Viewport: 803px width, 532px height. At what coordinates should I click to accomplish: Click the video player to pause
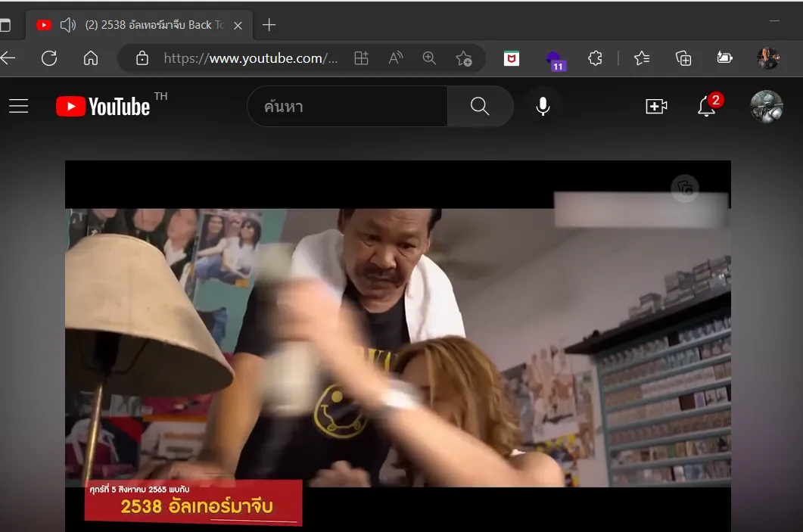(x=398, y=347)
